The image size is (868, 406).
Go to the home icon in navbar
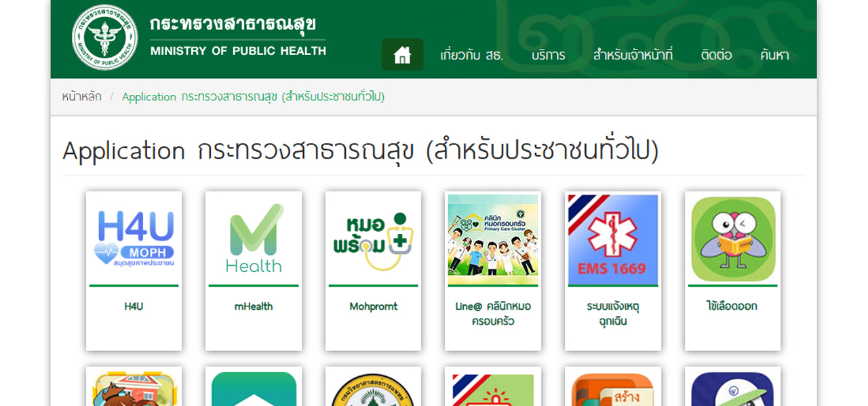(402, 55)
